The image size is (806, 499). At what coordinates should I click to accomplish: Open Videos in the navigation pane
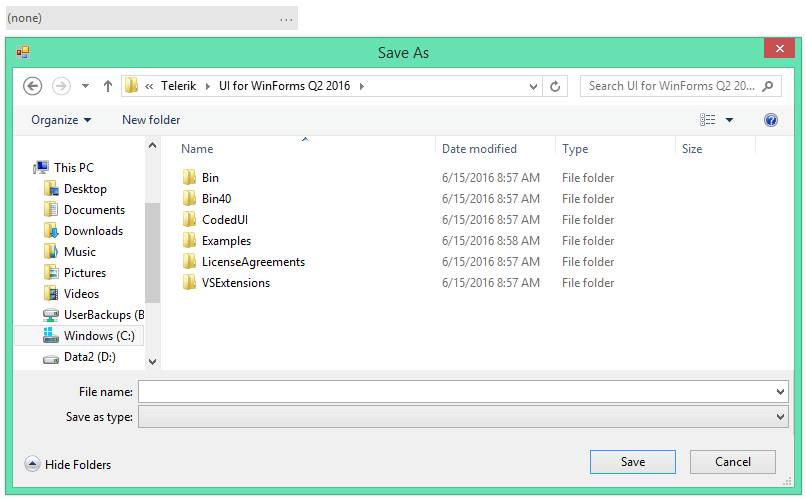pos(81,294)
